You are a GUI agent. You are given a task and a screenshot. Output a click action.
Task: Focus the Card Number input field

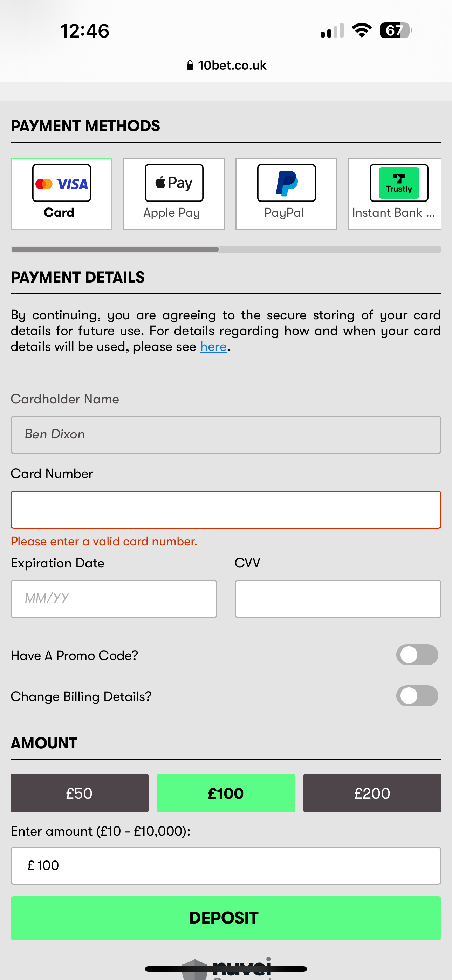pos(226,509)
